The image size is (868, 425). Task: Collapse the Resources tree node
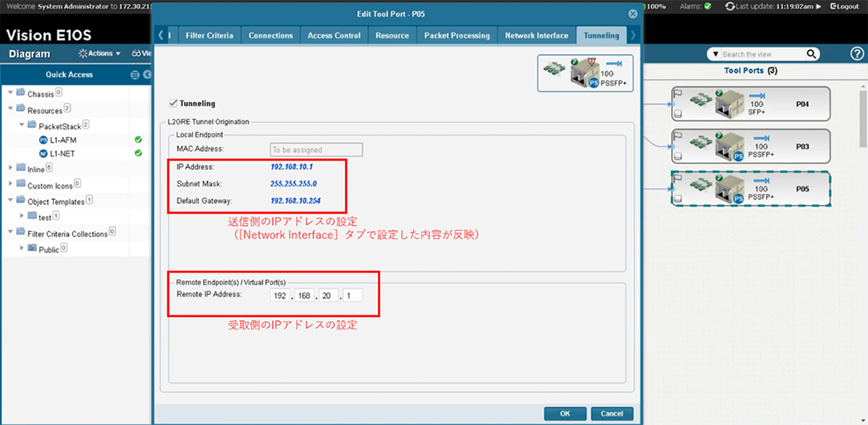coord(10,110)
